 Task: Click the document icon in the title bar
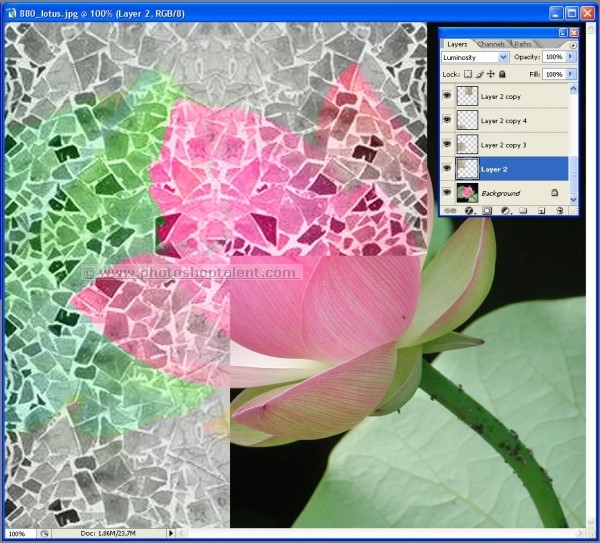pos(11,13)
